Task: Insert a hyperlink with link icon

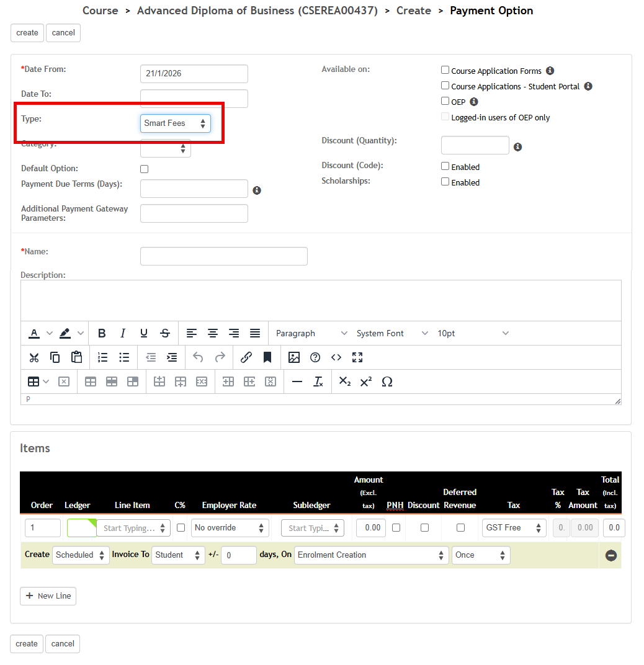Action: 246,357
